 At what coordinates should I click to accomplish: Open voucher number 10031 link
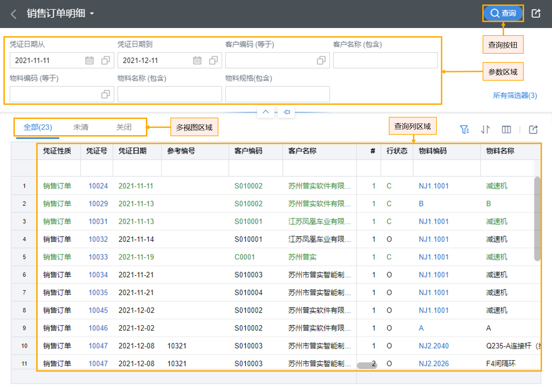pyautogui.click(x=98, y=222)
